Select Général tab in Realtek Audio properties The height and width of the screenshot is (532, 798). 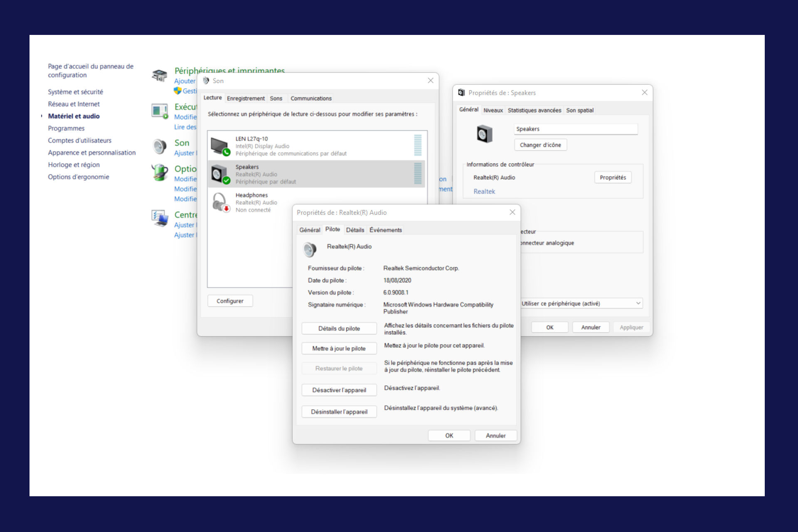(x=310, y=230)
